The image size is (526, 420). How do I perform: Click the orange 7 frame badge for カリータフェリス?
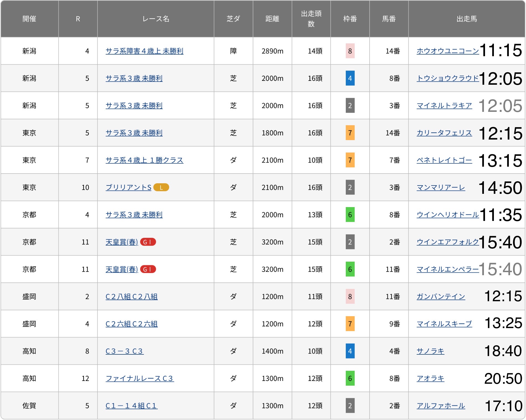[x=350, y=133]
